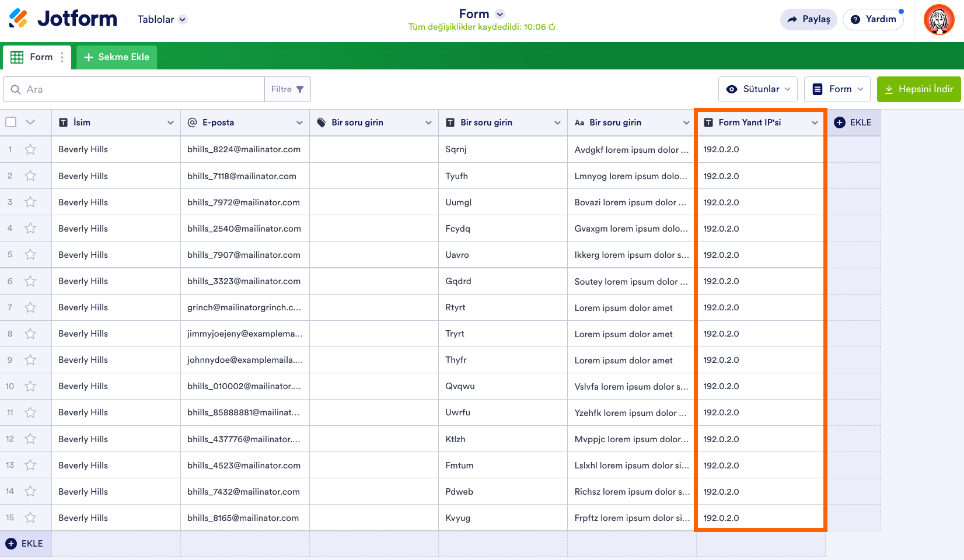Click Sekme Ekle to add a tab
Viewport: 964px width, 560px height.
tap(117, 57)
